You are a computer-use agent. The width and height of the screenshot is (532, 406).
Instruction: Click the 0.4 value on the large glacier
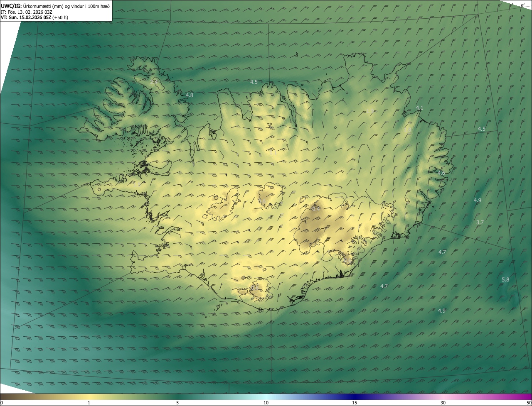[x=316, y=209]
